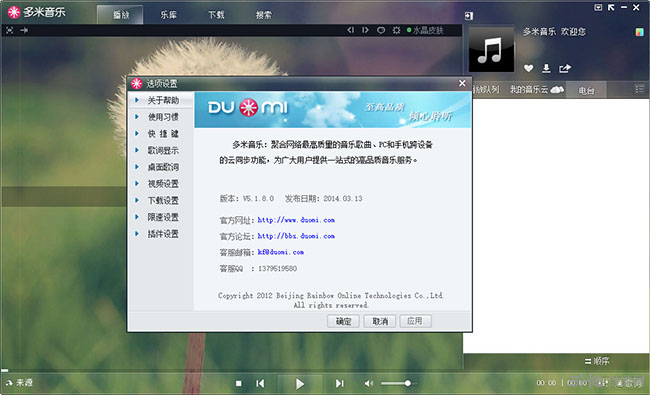Skip to the next track

click(340, 383)
